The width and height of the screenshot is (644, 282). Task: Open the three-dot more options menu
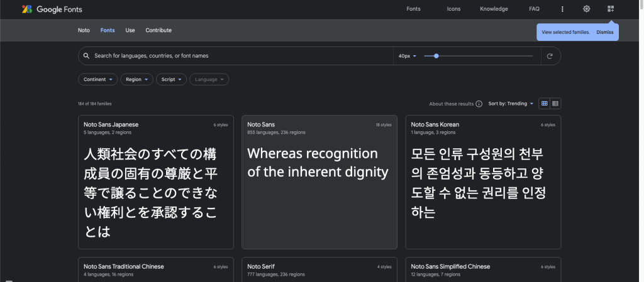coord(562,9)
